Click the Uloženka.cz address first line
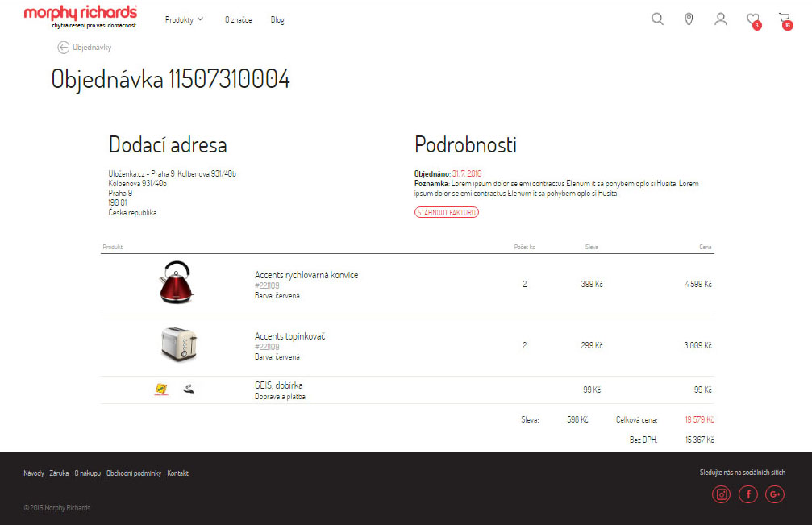The image size is (812, 525). (x=172, y=174)
